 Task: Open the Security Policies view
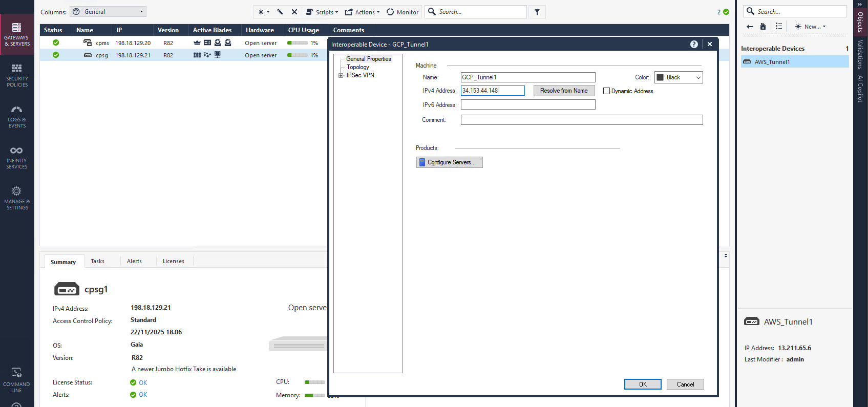[17, 75]
